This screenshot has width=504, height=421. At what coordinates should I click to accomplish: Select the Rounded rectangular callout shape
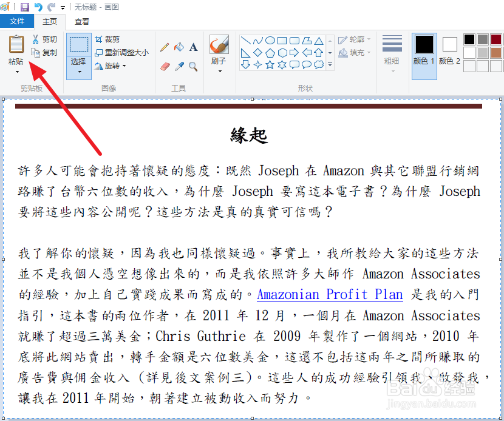[294, 65]
